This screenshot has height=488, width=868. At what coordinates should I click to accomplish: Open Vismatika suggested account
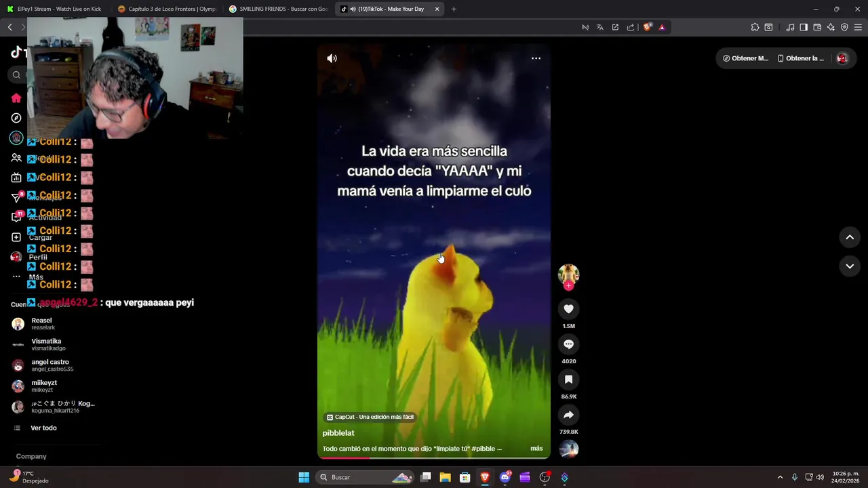[x=54, y=344]
